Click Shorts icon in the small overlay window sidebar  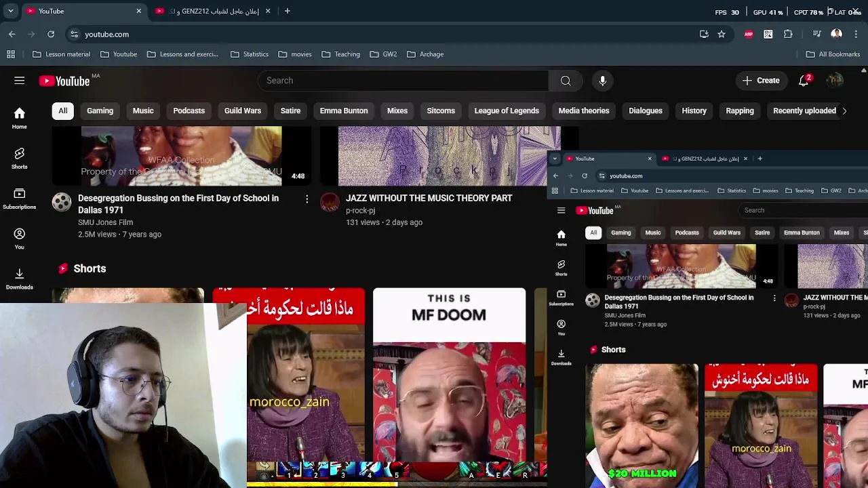point(561,267)
